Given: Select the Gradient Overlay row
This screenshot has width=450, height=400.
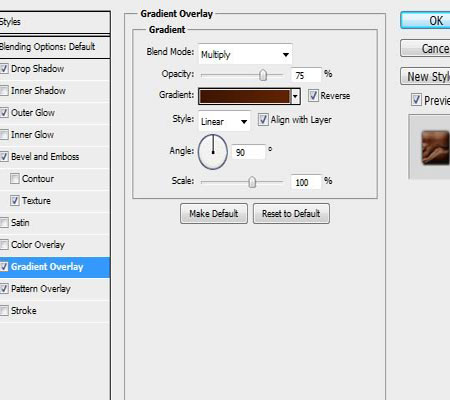Looking at the screenshot, I should pos(55,267).
